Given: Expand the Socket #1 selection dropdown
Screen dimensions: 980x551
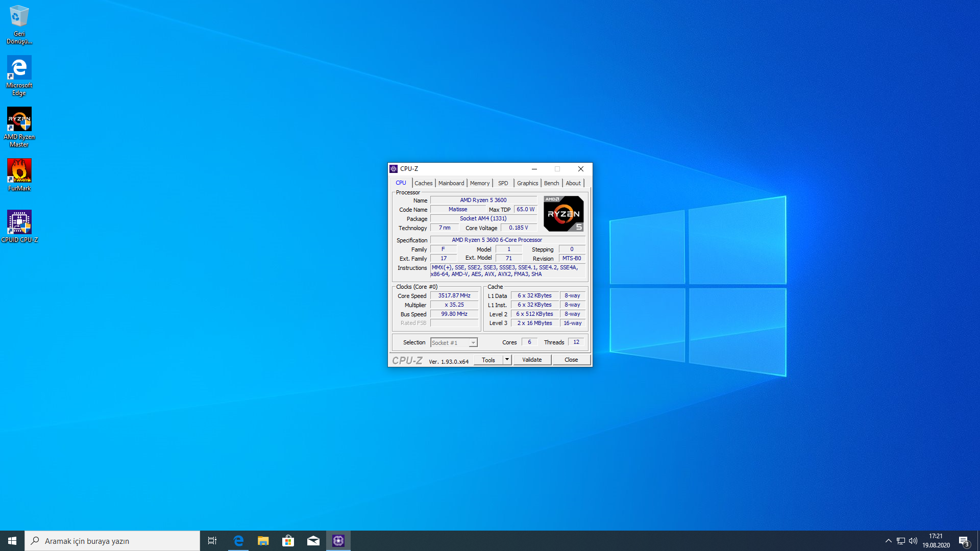Looking at the screenshot, I should [473, 343].
